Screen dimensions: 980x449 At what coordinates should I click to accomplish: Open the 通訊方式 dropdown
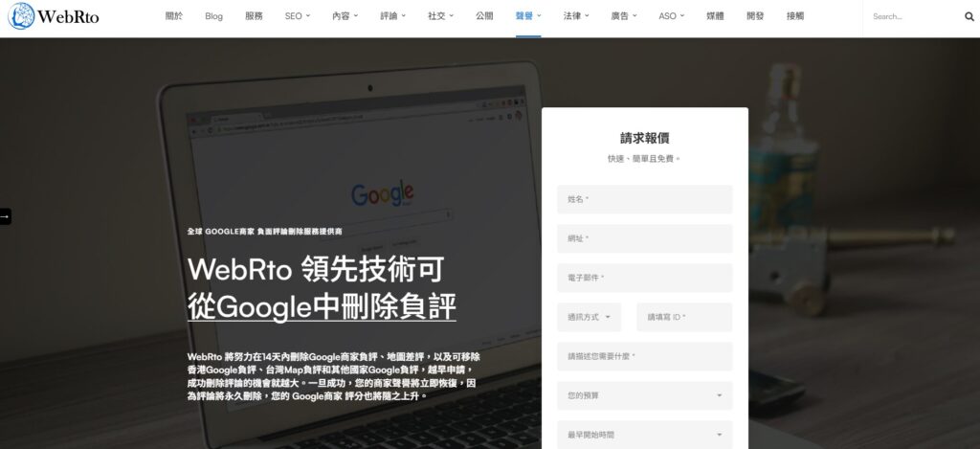(590, 317)
